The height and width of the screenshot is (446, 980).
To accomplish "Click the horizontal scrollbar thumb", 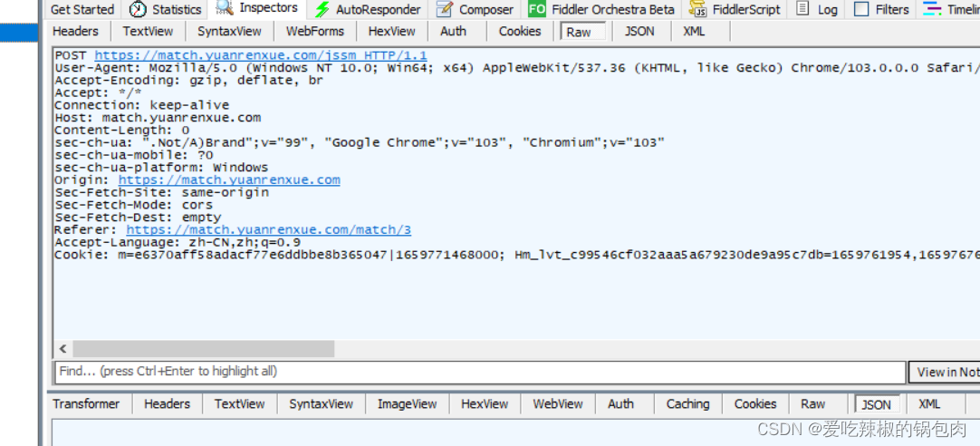I will point(203,349).
